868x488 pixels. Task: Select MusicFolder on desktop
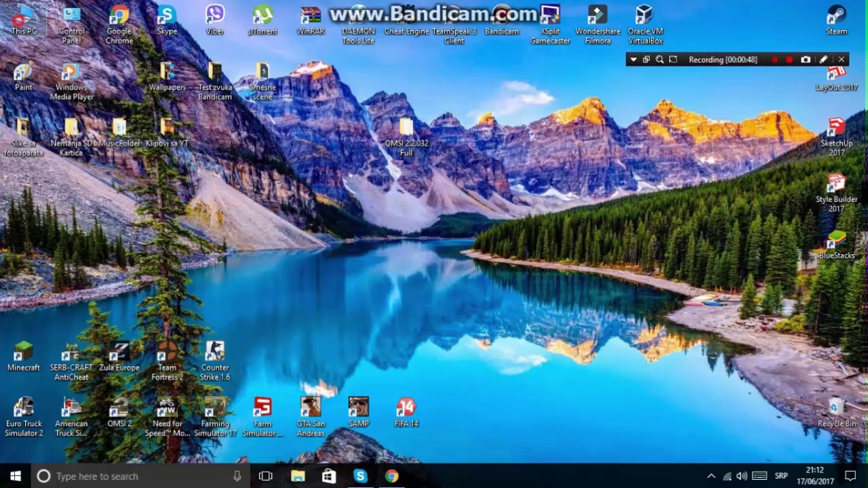119,134
